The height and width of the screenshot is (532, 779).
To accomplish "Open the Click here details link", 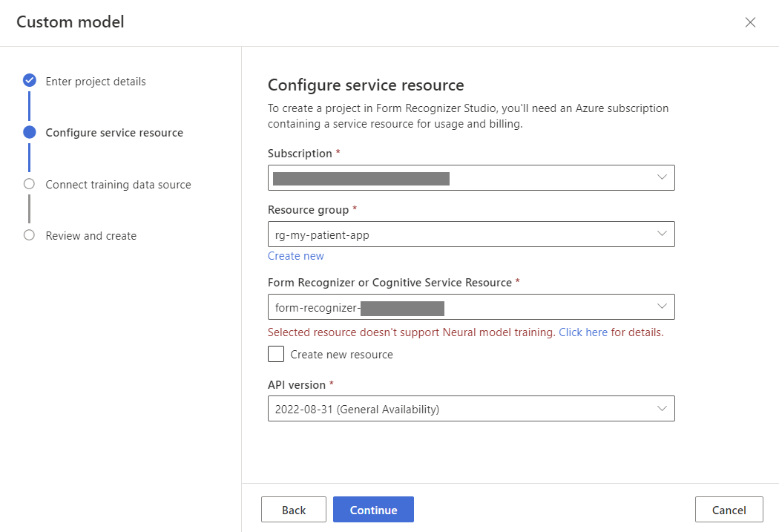I will [x=582, y=332].
